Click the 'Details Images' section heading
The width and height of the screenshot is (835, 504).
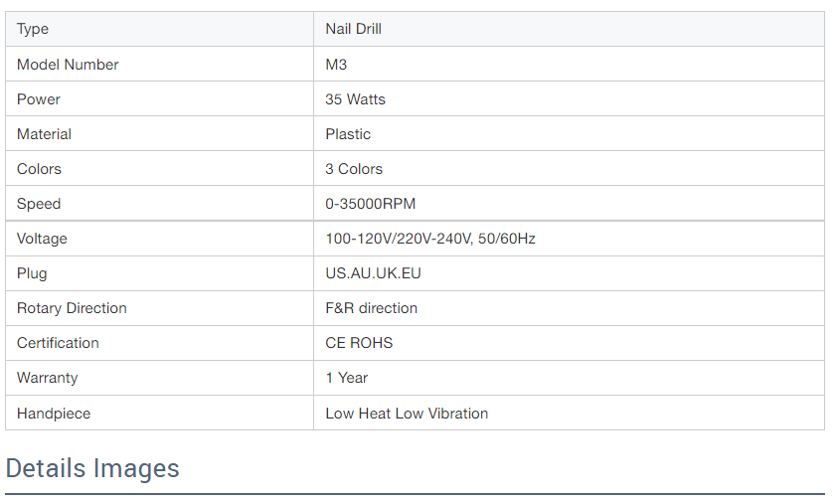[92, 468]
